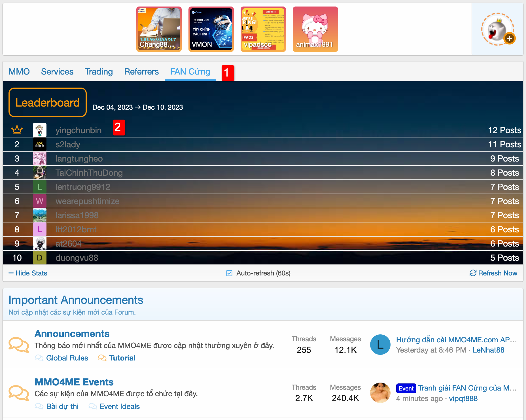Click the refresh arrows icon
Image resolution: width=526 pixels, height=420 pixels.
point(473,273)
